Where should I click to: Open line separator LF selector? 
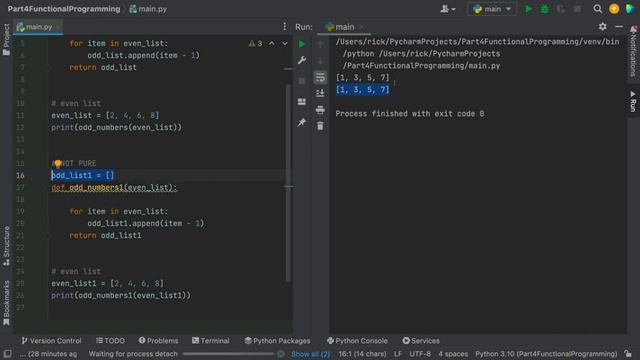pyautogui.click(x=398, y=354)
